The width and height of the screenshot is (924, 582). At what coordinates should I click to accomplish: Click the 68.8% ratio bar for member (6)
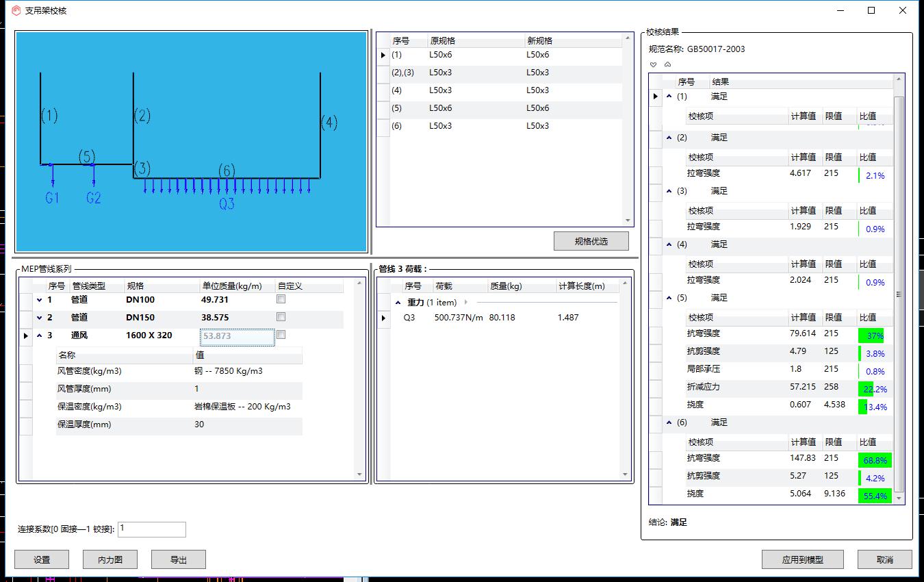875,460
